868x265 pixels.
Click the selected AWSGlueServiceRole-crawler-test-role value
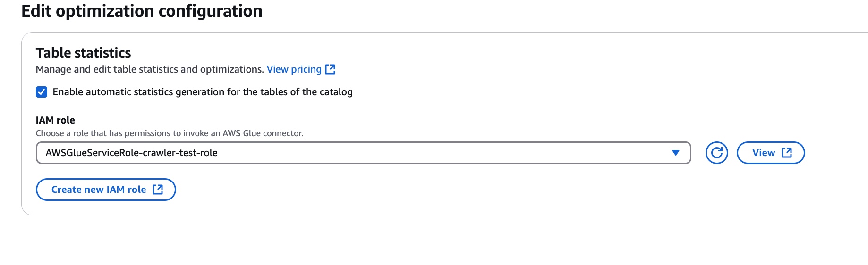click(x=131, y=153)
